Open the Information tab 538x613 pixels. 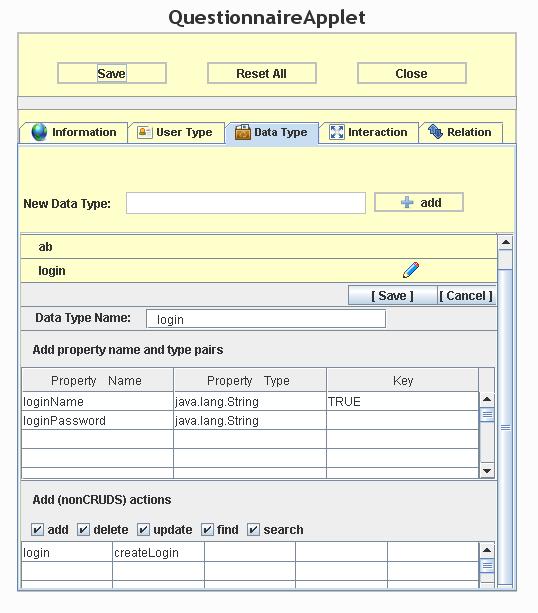(74, 133)
